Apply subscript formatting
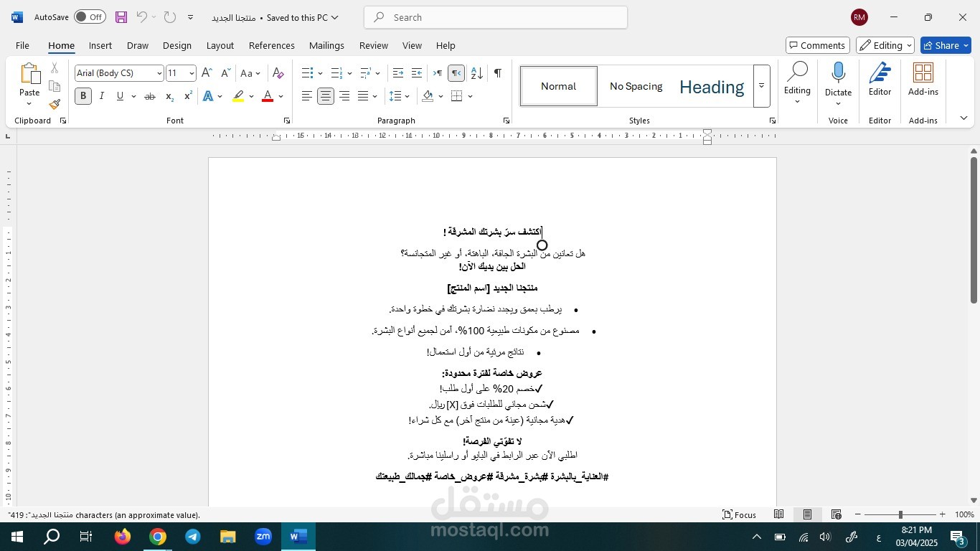 pyautogui.click(x=169, y=96)
